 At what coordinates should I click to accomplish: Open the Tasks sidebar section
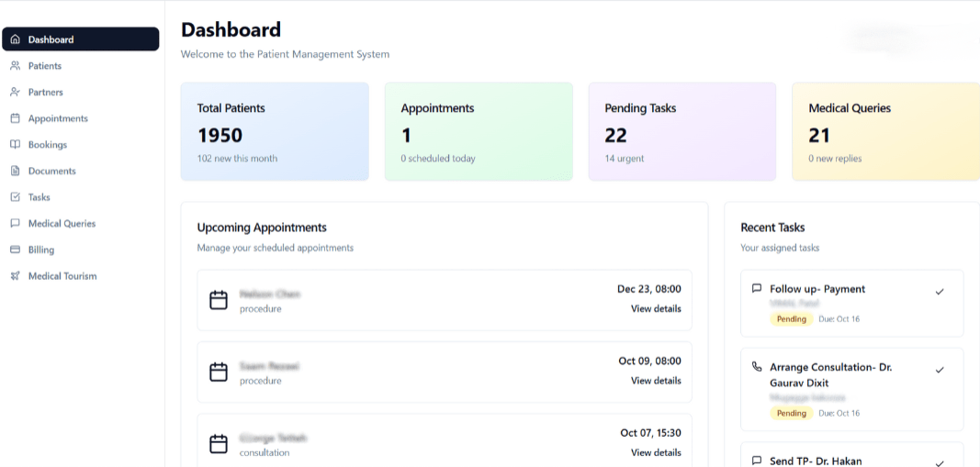(39, 197)
